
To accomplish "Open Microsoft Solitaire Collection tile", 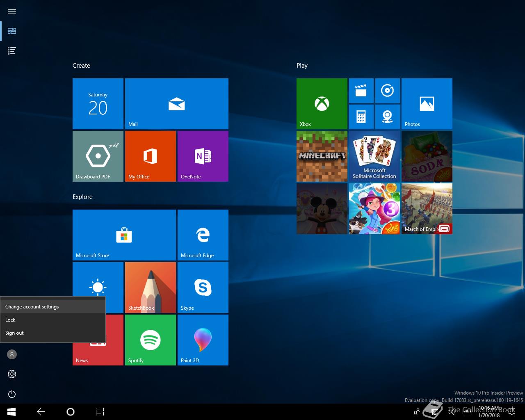I will coord(374,156).
